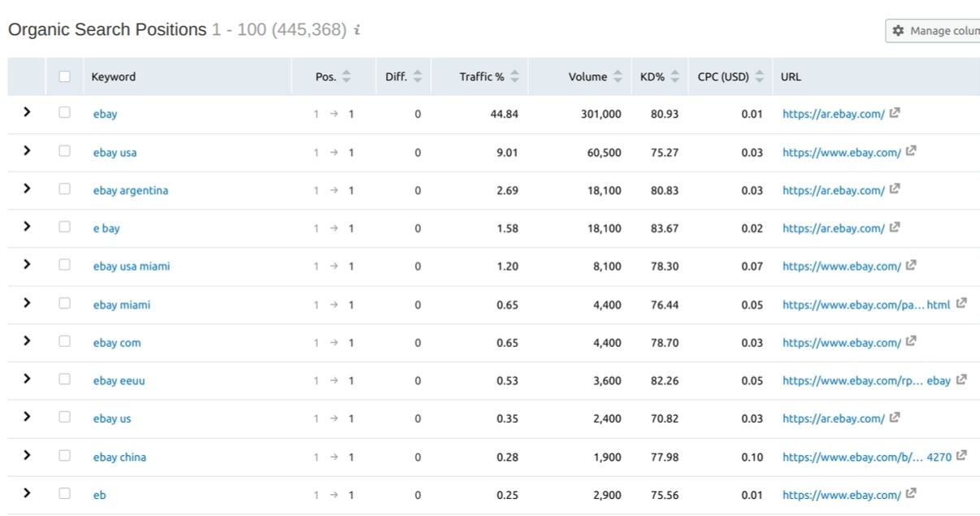The height and width of the screenshot is (516, 980).
Task: Click the 301,000 volume value
Action: pos(601,115)
